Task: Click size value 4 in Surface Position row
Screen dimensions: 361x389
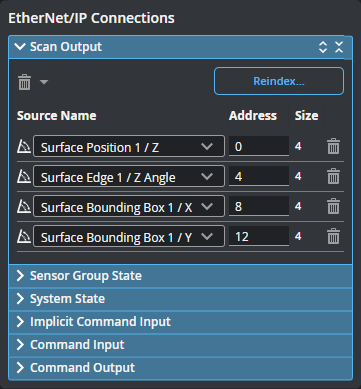Action: [298, 146]
